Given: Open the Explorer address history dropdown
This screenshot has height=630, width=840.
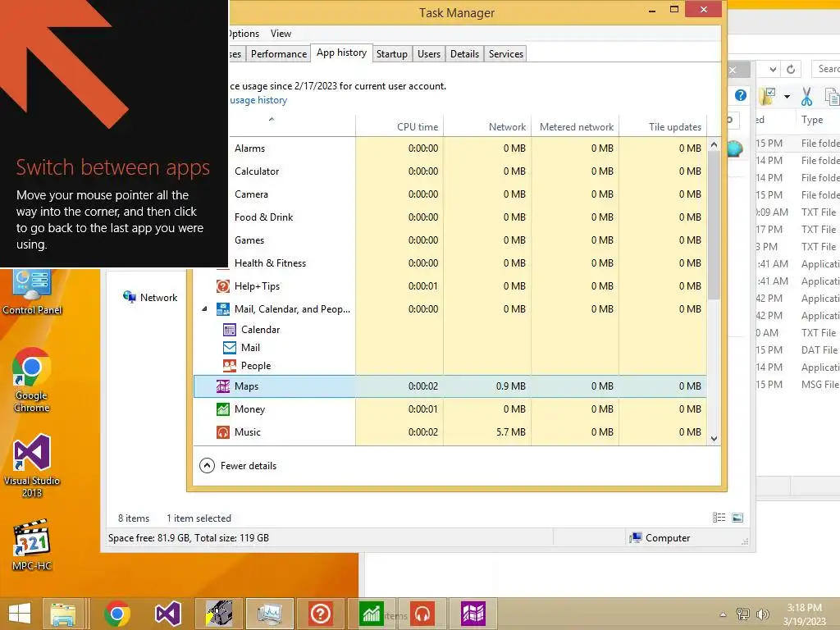Looking at the screenshot, I should tap(773, 69).
